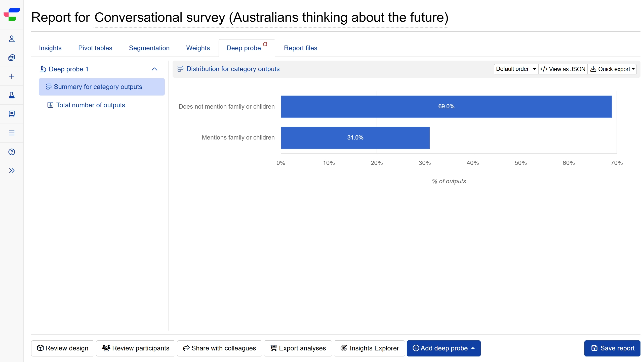The width and height of the screenshot is (644, 362).
Task: Click the Deep probe 1 microscope icon
Action: (x=43, y=69)
